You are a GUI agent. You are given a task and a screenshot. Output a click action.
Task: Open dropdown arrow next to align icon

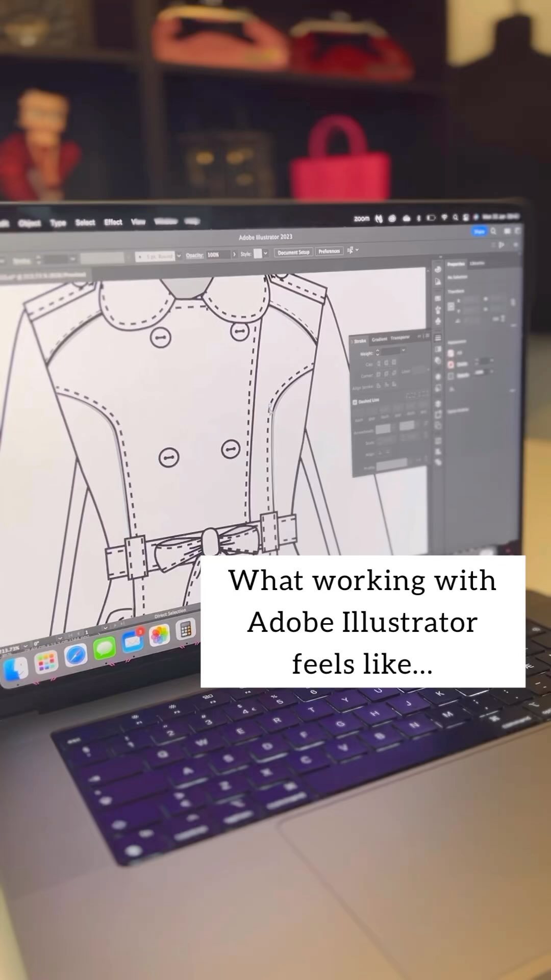coord(357,250)
